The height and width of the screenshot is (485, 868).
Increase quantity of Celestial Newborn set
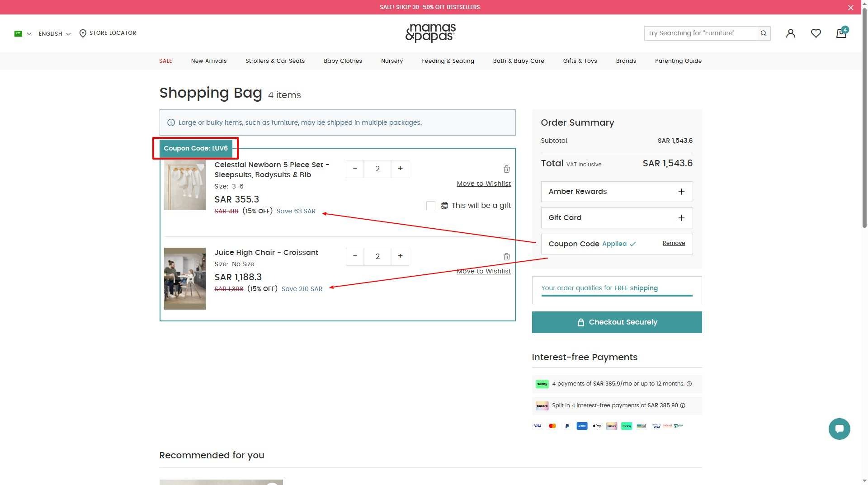400,169
